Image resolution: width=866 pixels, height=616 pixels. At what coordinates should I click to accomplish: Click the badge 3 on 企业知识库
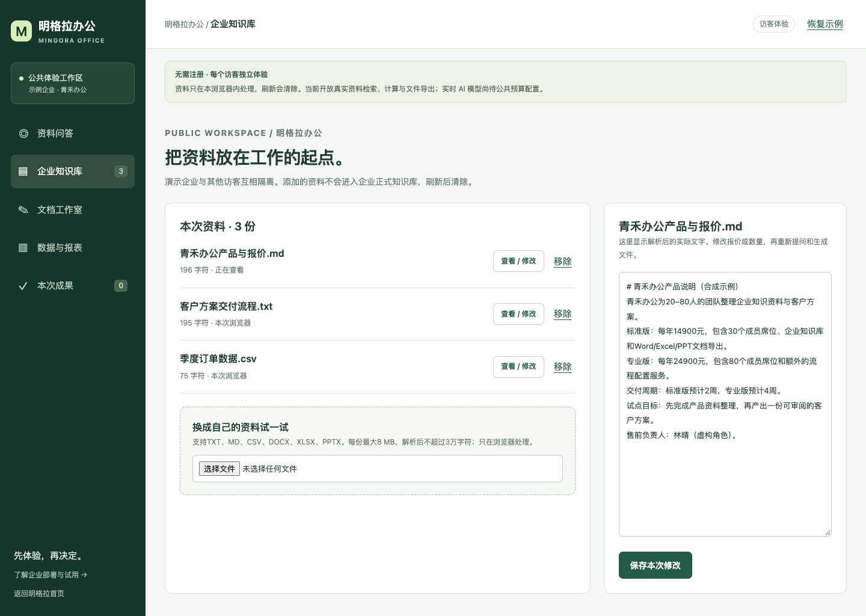[121, 171]
